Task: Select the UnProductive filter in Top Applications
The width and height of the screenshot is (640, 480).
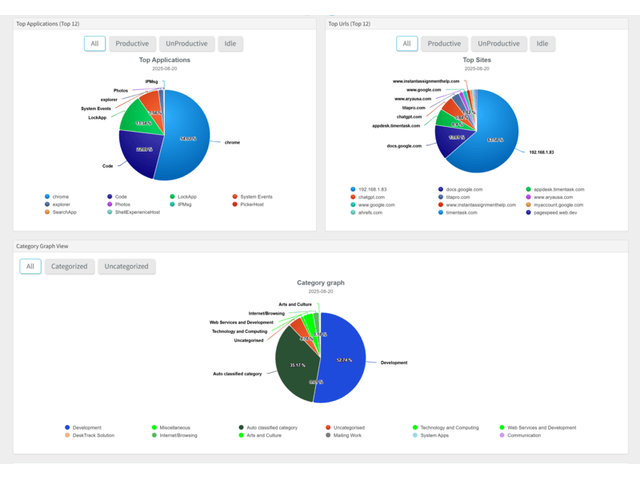Action: point(185,44)
